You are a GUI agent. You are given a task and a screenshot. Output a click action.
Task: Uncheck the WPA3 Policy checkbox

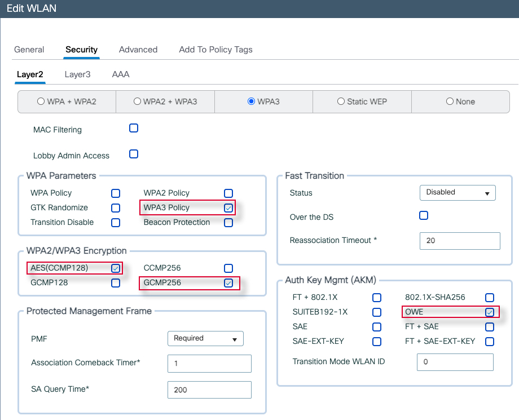coord(228,208)
